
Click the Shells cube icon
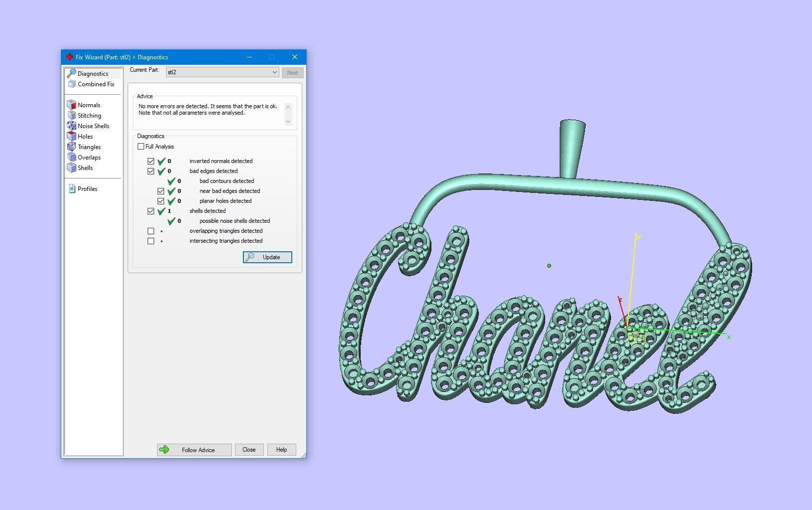72,168
